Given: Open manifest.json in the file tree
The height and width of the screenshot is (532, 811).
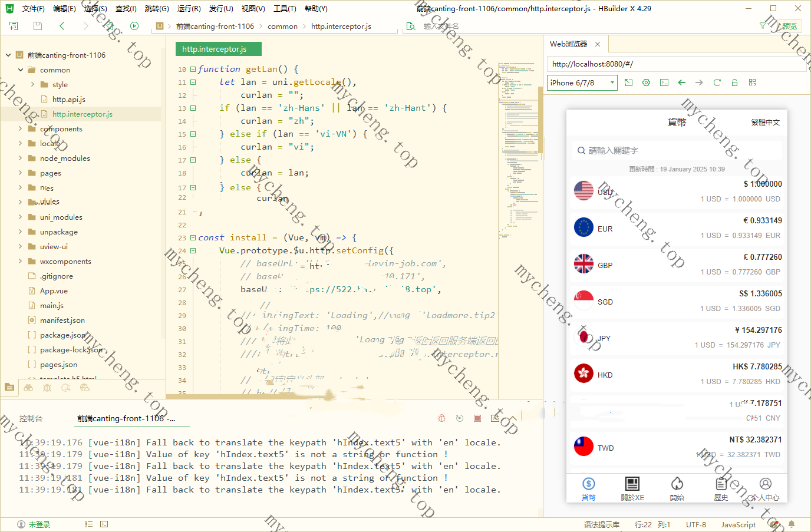Looking at the screenshot, I should point(62,320).
